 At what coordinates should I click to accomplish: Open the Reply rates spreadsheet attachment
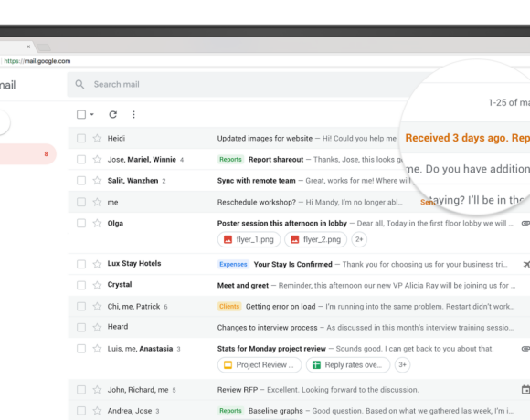pyautogui.click(x=348, y=364)
